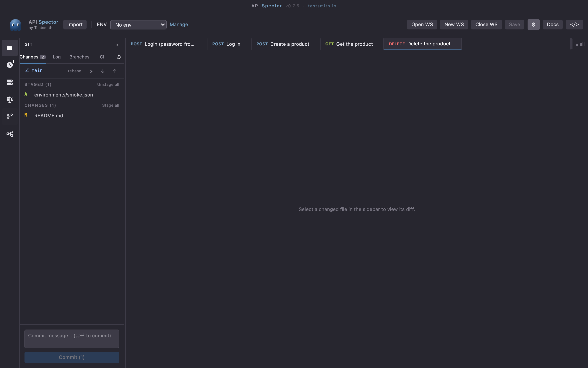Open the balance scale contract icon

(10, 99)
